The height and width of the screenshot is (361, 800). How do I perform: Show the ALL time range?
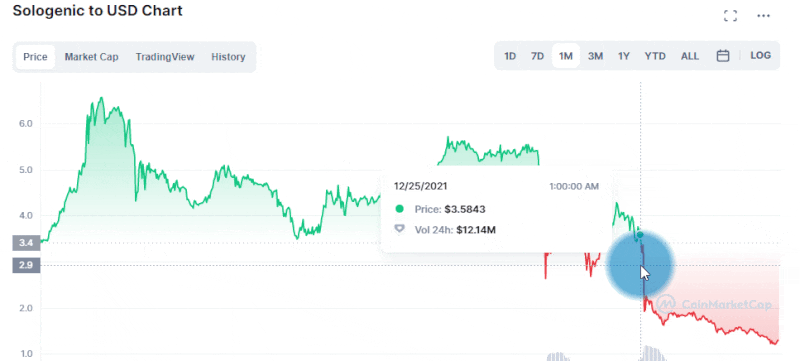tap(690, 56)
